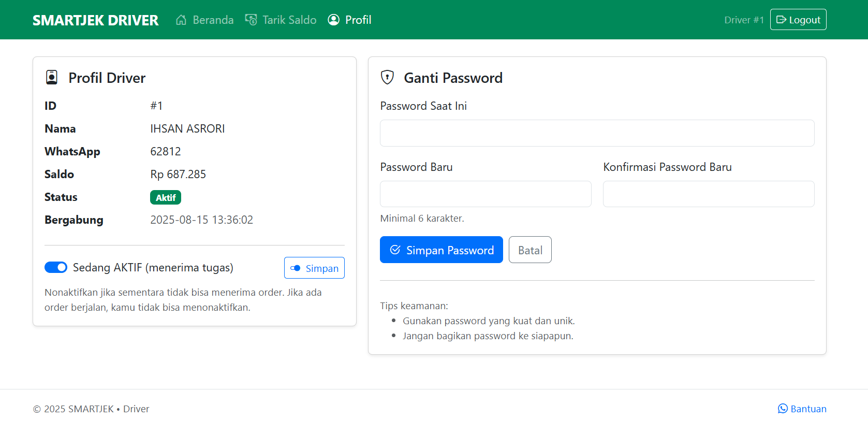The width and height of the screenshot is (868, 434).
Task: Click the checkmark icon in Simpan Password
Action: coord(395,250)
